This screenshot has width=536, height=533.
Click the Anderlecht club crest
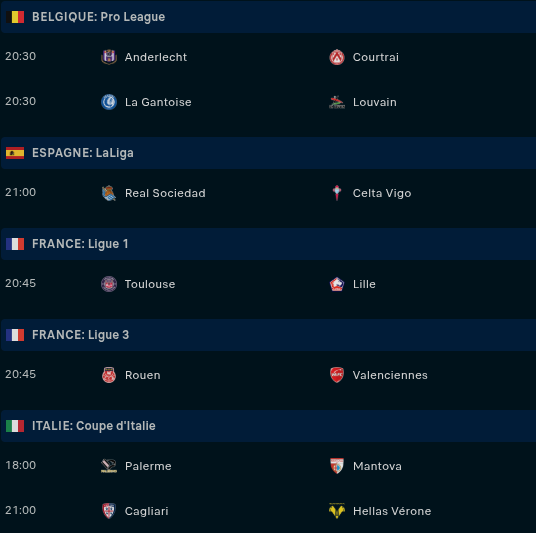(x=109, y=57)
